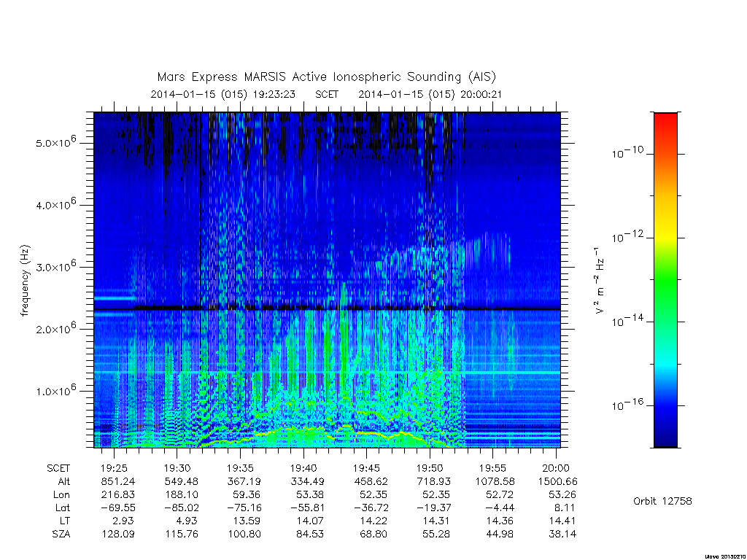Viewport: 747px width, 560px height.
Task: Click the "SCET" row label below the plot
Action: coord(58,469)
